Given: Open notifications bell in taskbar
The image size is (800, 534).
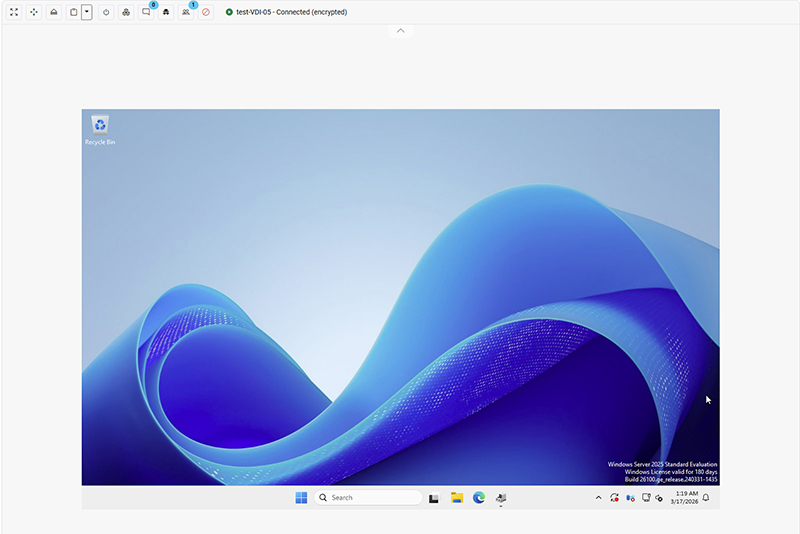Looking at the screenshot, I should point(706,498).
